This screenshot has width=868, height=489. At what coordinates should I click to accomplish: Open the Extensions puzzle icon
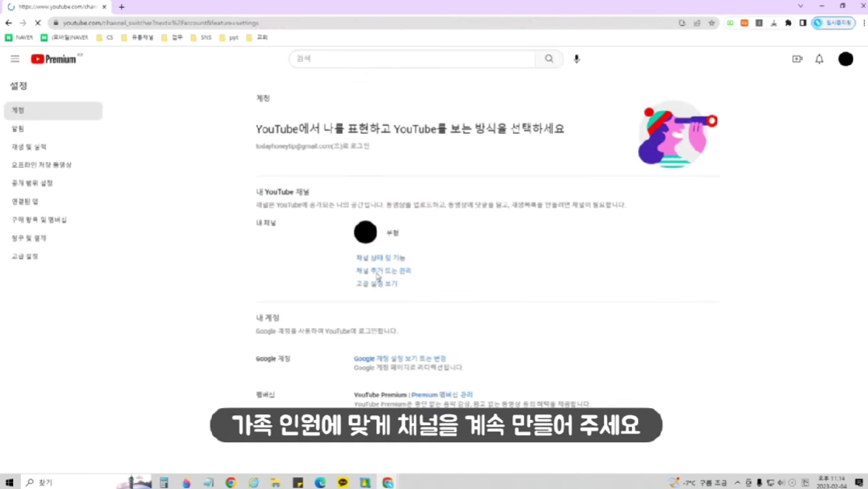pyautogui.click(x=788, y=23)
